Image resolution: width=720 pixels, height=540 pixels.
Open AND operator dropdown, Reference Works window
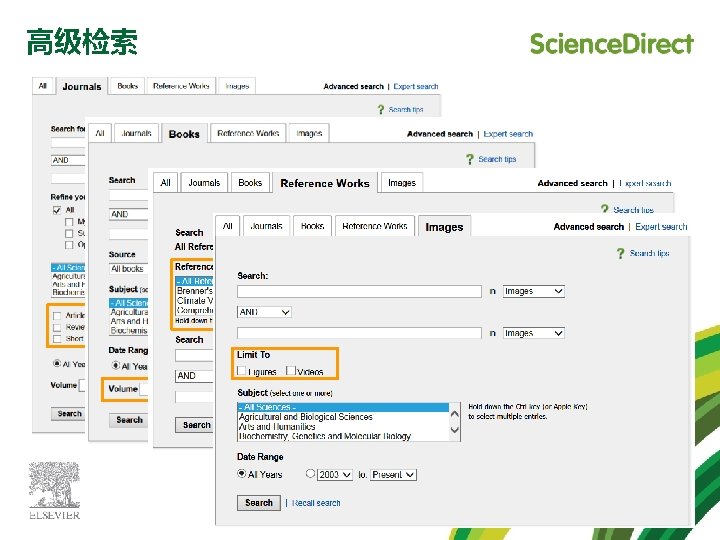194,376
